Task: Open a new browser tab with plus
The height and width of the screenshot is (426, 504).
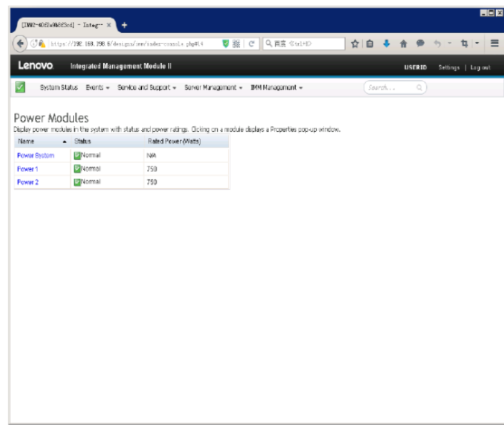Action: (x=124, y=25)
